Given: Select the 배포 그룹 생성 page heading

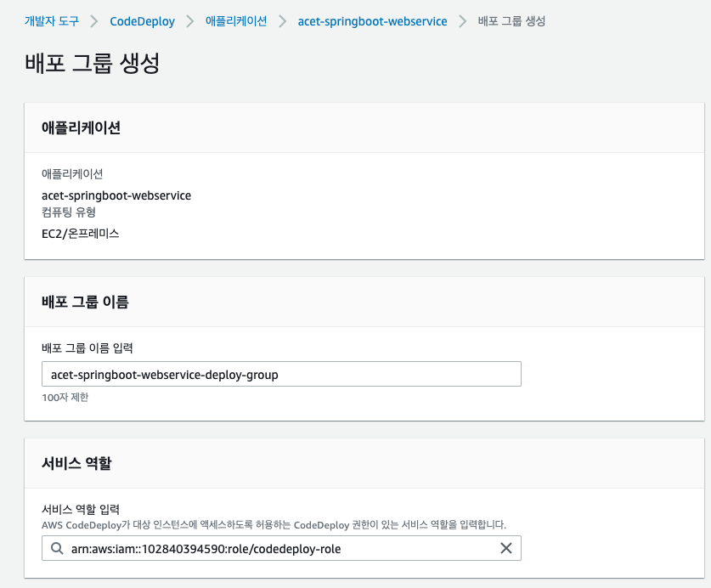Looking at the screenshot, I should 92,63.
